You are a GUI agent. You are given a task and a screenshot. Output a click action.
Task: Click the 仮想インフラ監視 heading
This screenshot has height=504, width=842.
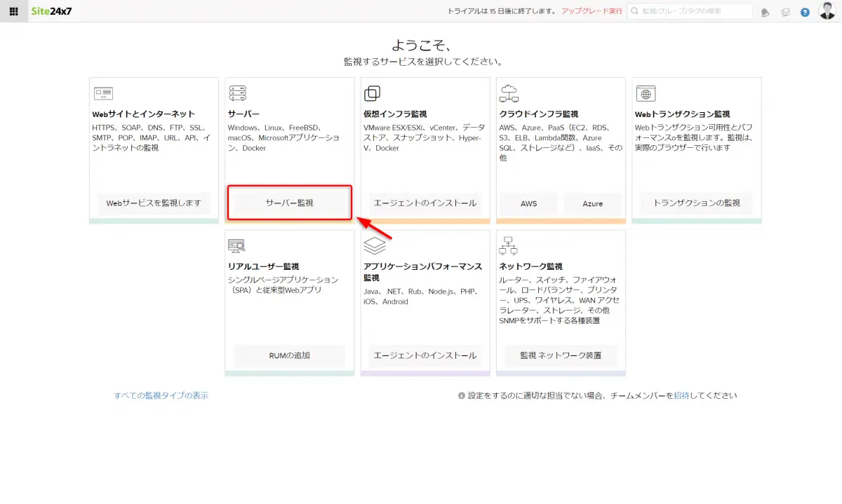tap(395, 114)
